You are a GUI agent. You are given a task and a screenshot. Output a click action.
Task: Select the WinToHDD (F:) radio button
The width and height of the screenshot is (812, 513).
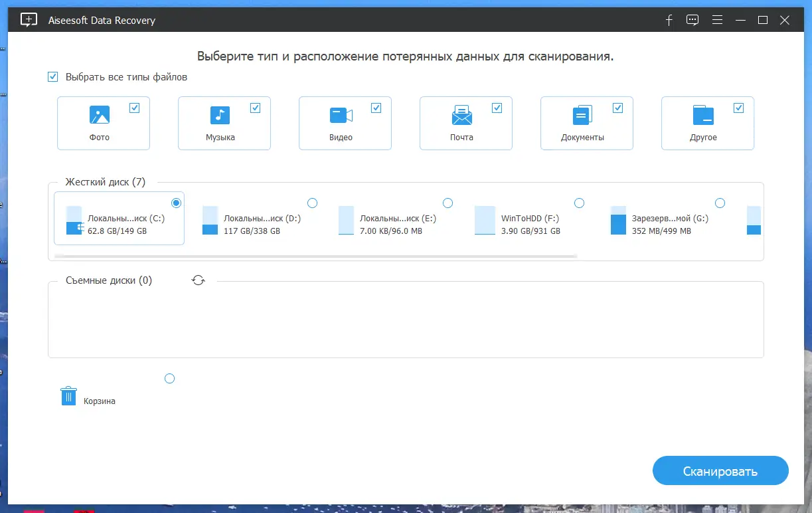579,203
